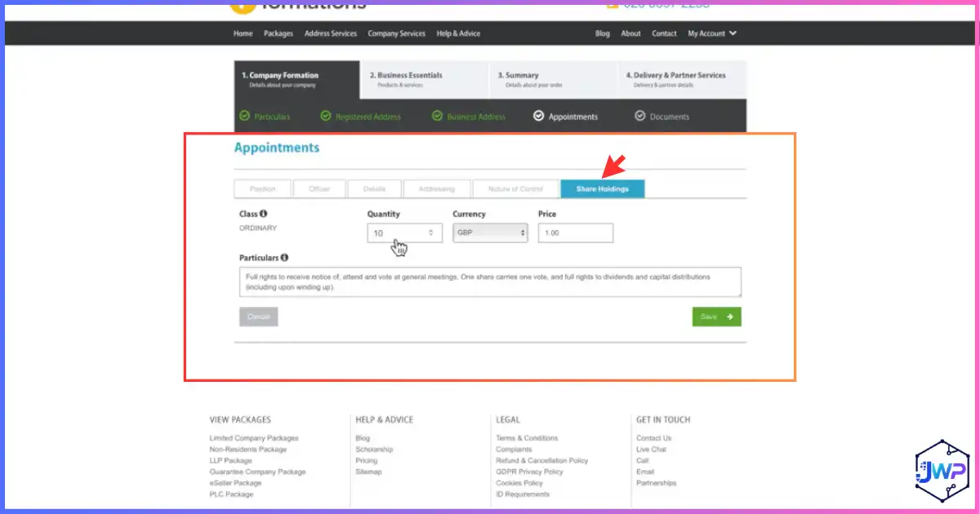Open the Address Services menu
Viewport: 980px width, 514px height.
tap(331, 33)
